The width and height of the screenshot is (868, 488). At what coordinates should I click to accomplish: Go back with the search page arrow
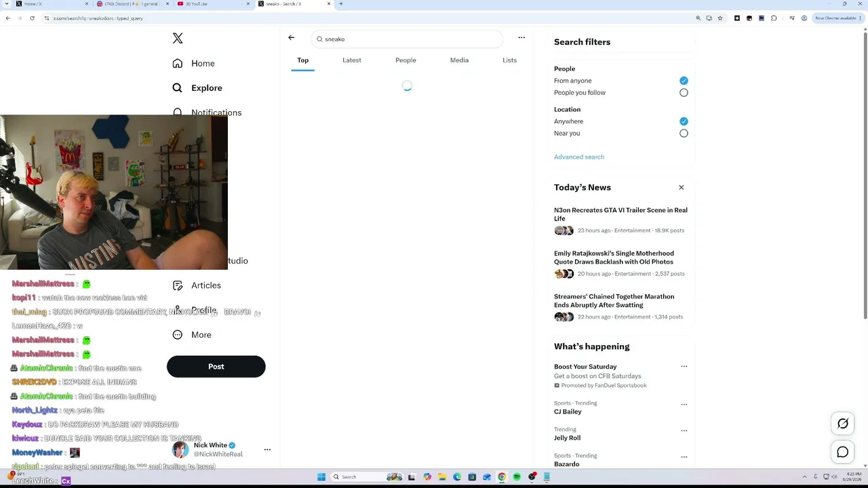tap(292, 38)
